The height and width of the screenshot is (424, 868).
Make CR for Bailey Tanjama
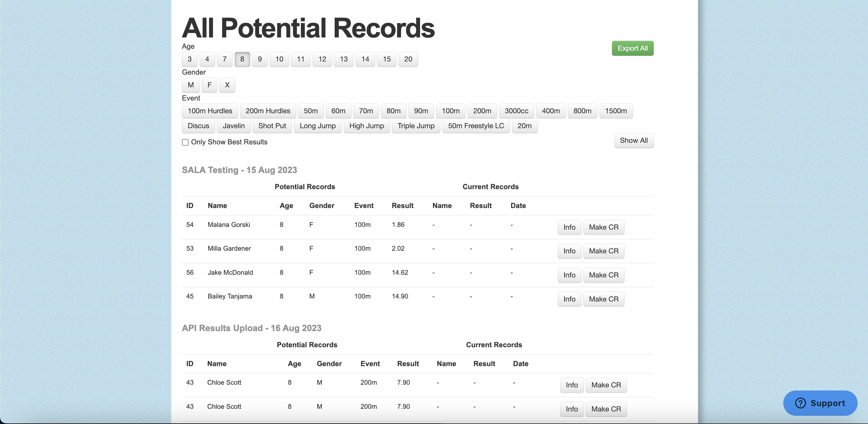[604, 299]
